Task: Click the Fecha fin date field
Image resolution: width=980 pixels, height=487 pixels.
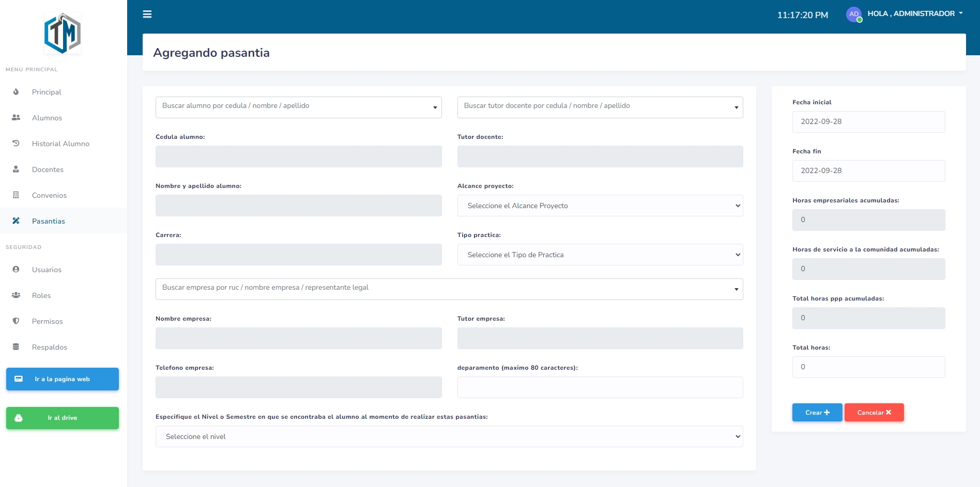Action: (x=868, y=171)
